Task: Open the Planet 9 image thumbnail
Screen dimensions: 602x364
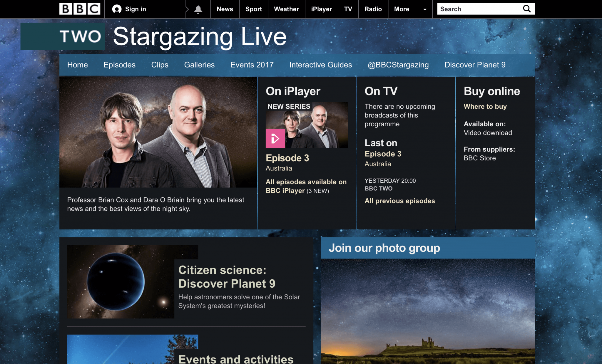Action: (x=121, y=282)
